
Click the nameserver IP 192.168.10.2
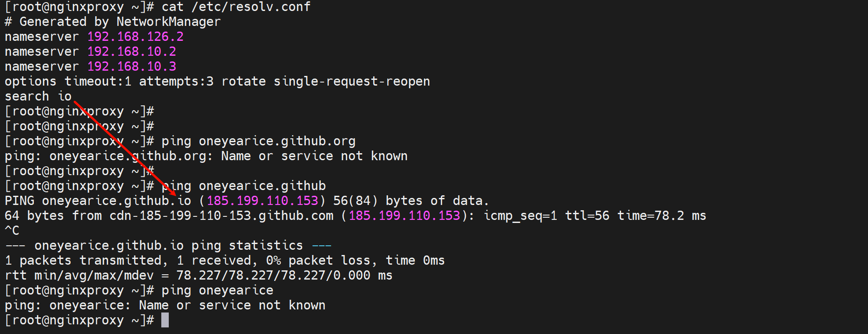click(x=131, y=51)
